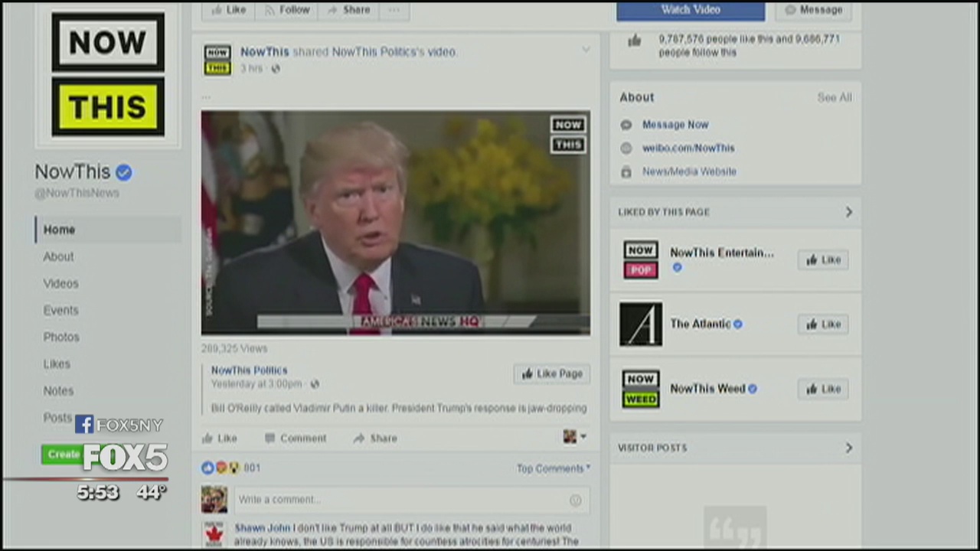Toggle Like for The Atlantic page
The width and height of the screenshot is (980, 551).
(822, 324)
